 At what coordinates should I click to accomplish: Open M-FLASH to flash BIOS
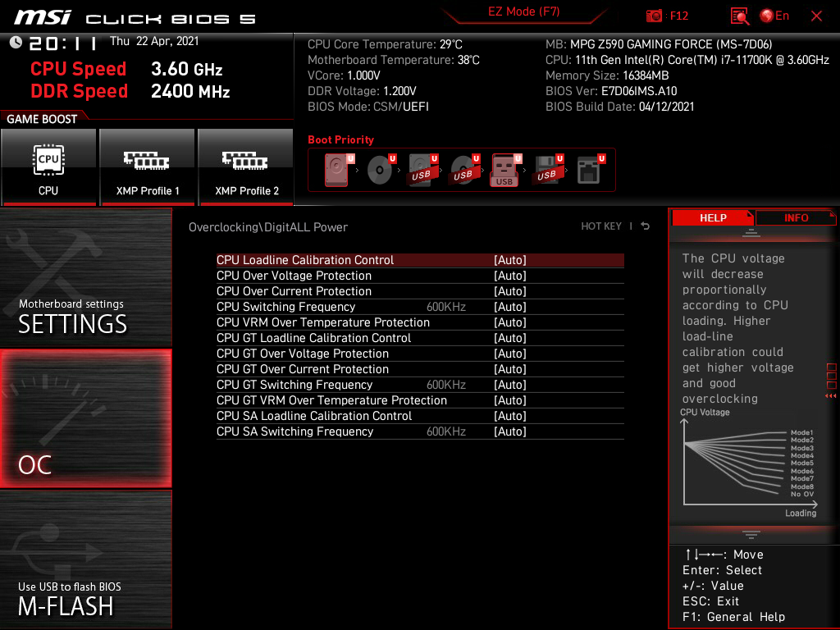(85, 559)
